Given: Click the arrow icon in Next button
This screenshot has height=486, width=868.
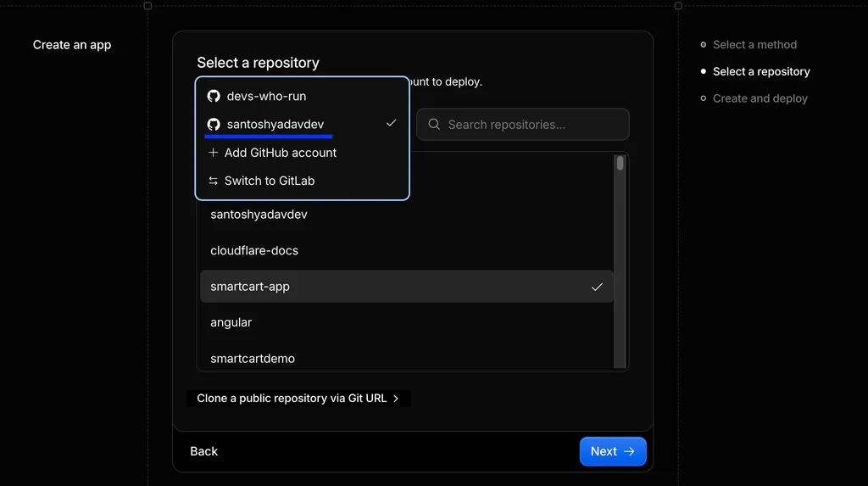Looking at the screenshot, I should (630, 451).
